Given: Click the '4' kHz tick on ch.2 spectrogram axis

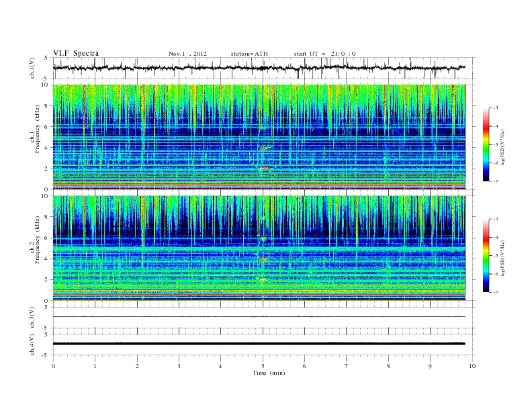Looking at the screenshot, I should coord(47,259).
